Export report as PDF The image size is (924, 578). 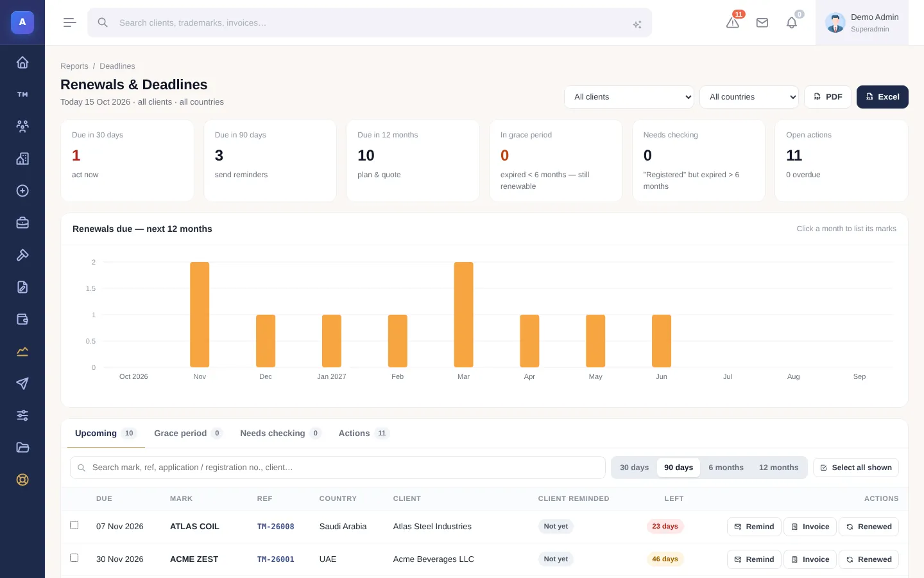[x=828, y=97]
